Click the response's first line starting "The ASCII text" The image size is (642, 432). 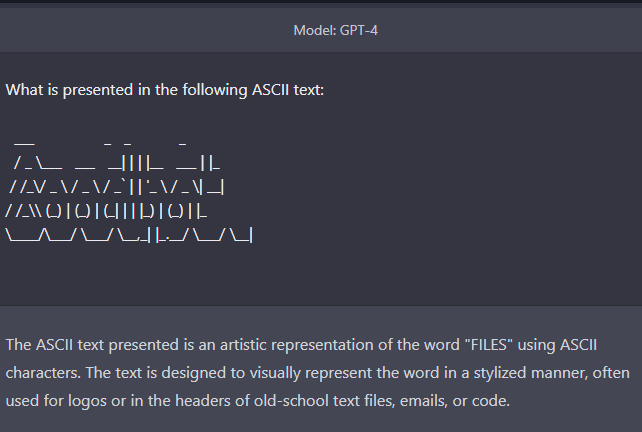click(x=301, y=345)
